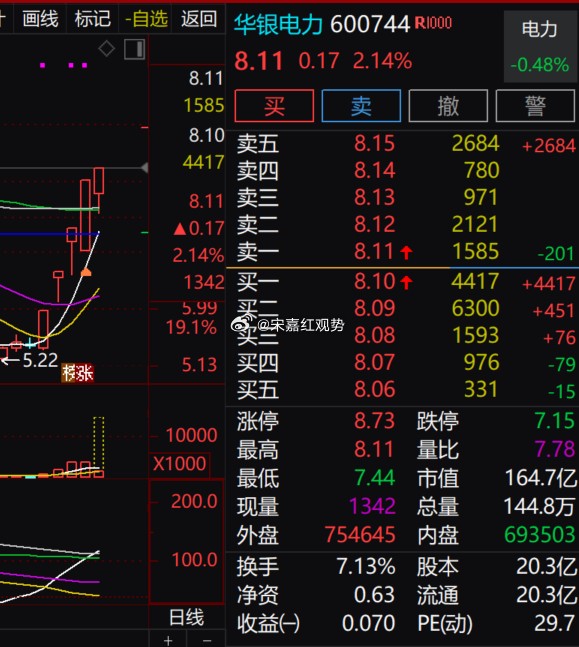Click 外盘 value 754645
The height and width of the screenshot is (647, 579).
click(x=360, y=535)
